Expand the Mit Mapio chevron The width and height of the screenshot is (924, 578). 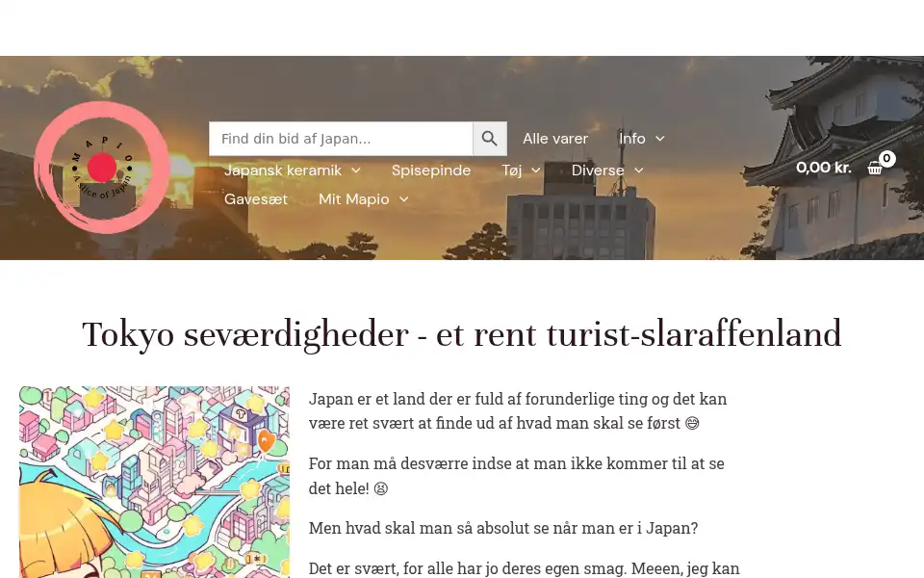[403, 199]
